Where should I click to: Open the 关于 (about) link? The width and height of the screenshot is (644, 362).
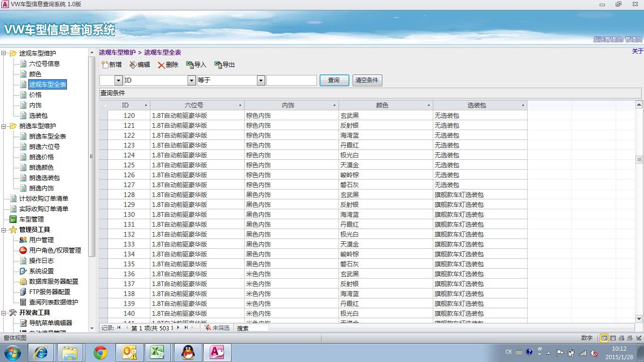[637, 51]
